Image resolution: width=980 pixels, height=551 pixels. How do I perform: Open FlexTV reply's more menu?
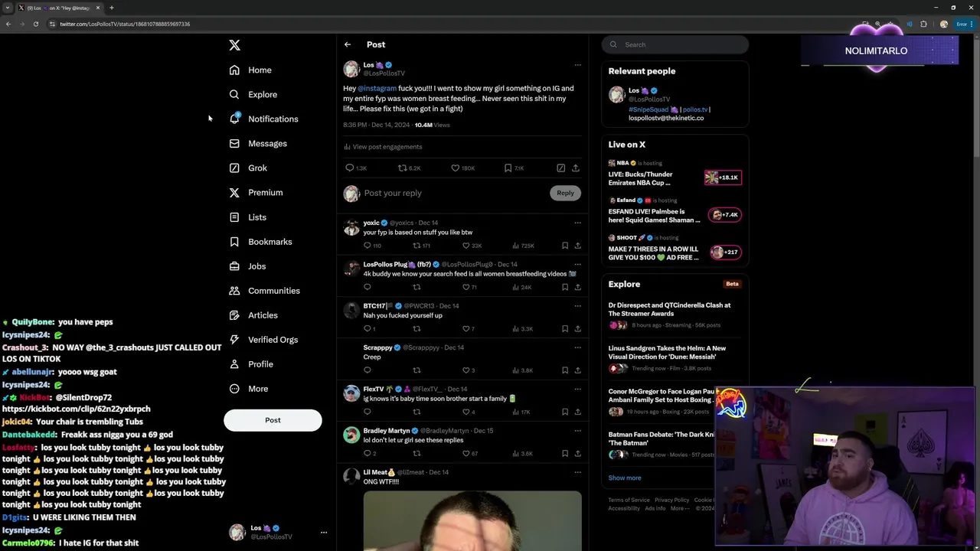click(x=578, y=389)
